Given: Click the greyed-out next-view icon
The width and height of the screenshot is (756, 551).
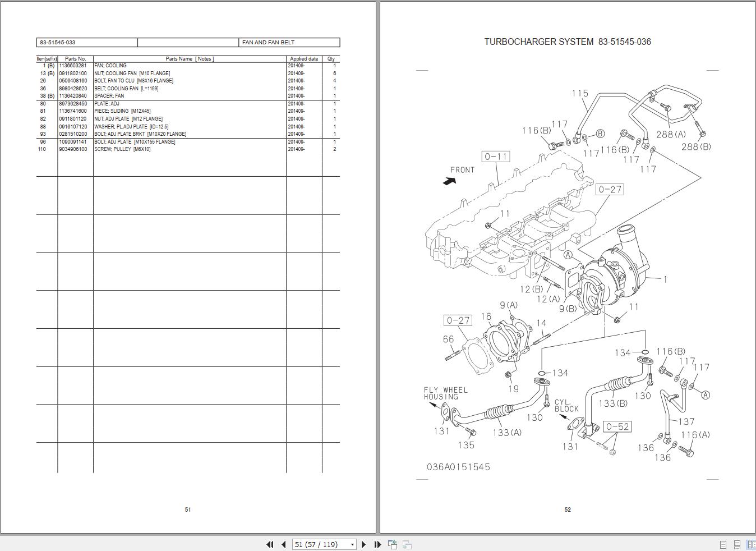Looking at the screenshot, I should (x=407, y=544).
